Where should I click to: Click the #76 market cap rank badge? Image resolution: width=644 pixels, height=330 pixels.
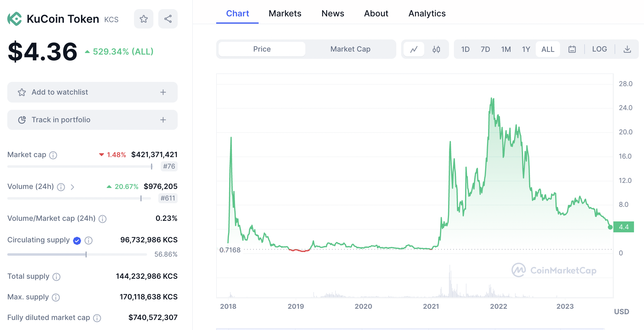point(169,166)
